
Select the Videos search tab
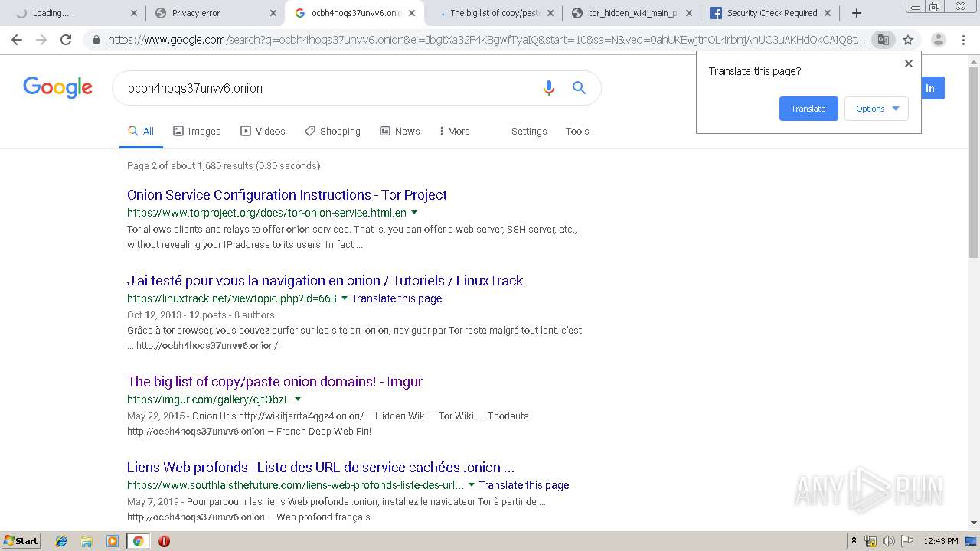click(263, 131)
